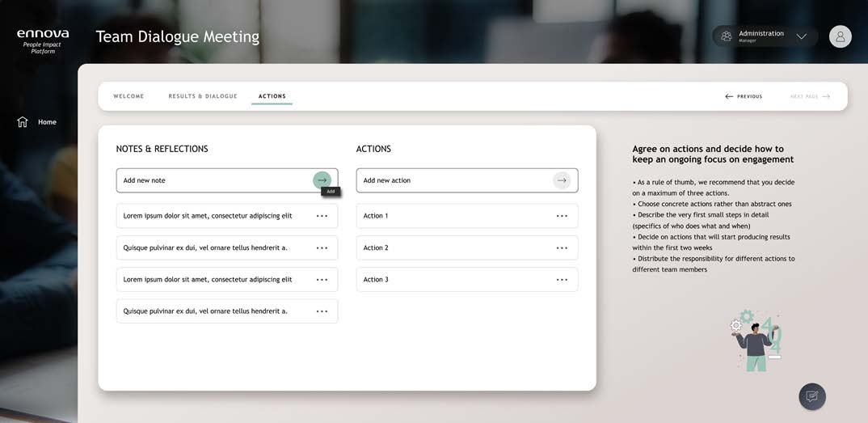Click the green arrow to add new note

point(322,180)
